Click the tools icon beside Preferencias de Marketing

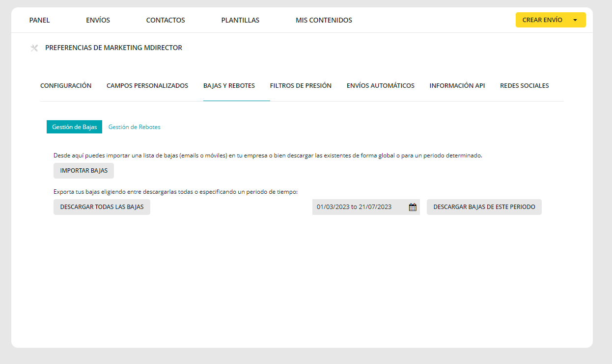click(34, 48)
